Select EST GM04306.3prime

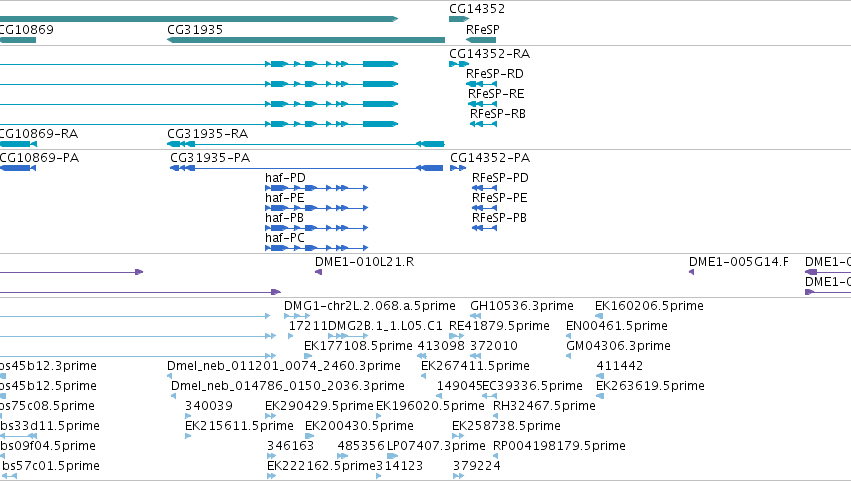[x=618, y=346]
